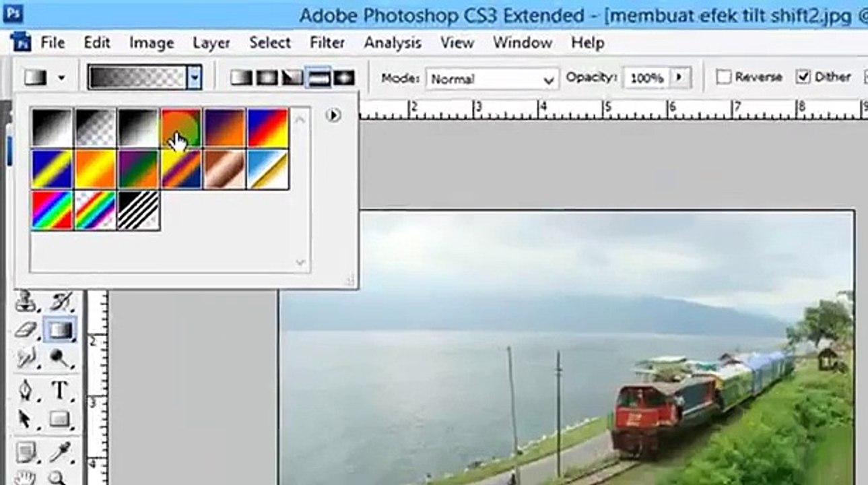Viewport: 868px width, 485px height.
Task: Choose the Linear Gradient style
Action: (x=240, y=77)
